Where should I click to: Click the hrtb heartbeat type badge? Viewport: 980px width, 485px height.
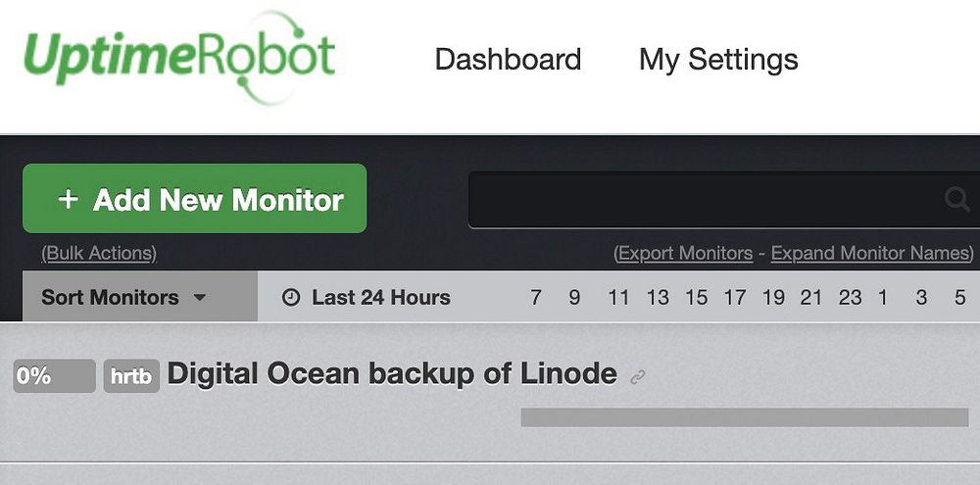(x=131, y=376)
